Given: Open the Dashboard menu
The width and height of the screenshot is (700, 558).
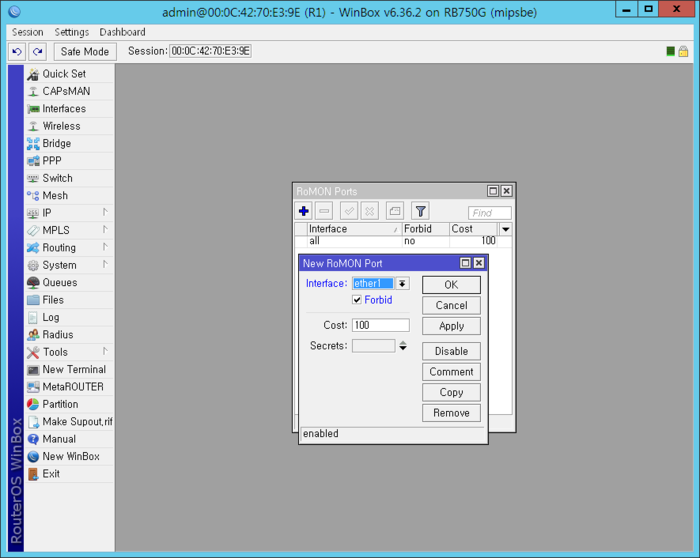Looking at the screenshot, I should click(x=122, y=32).
